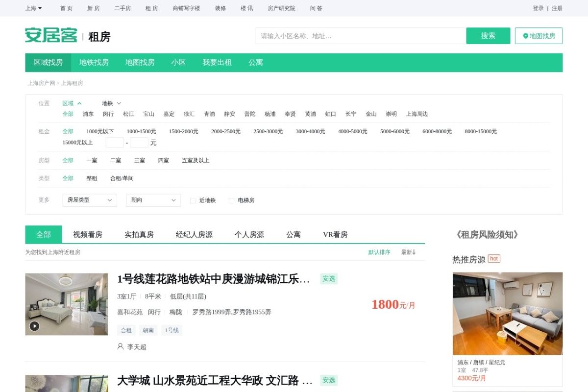This screenshot has height=392, width=588.
Task: Play the video on the first listing photo
Action: point(34,326)
